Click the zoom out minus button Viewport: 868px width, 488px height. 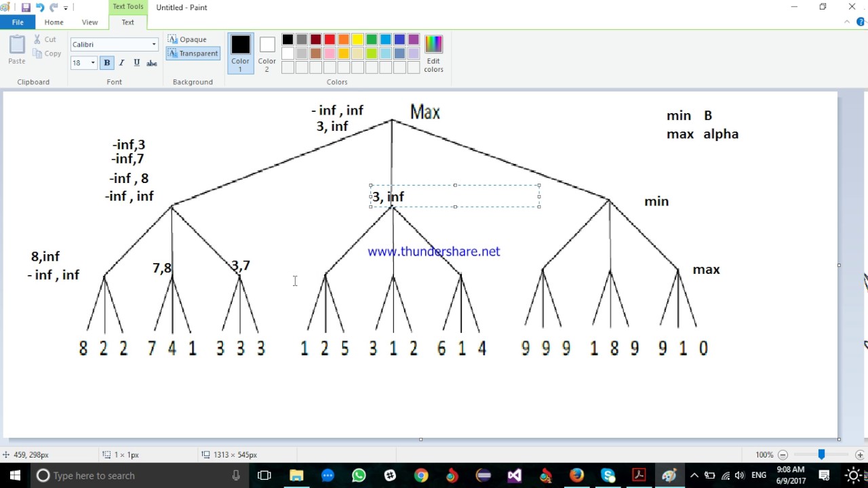tap(783, 455)
